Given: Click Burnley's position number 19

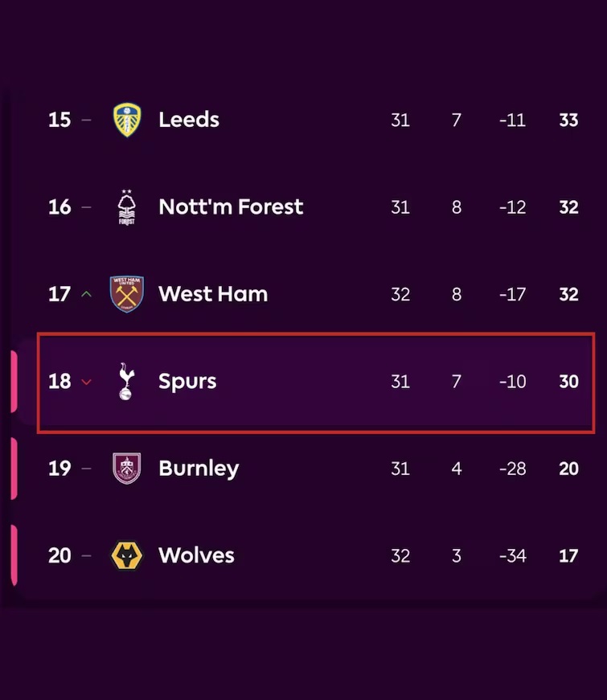Looking at the screenshot, I should click(x=59, y=469).
